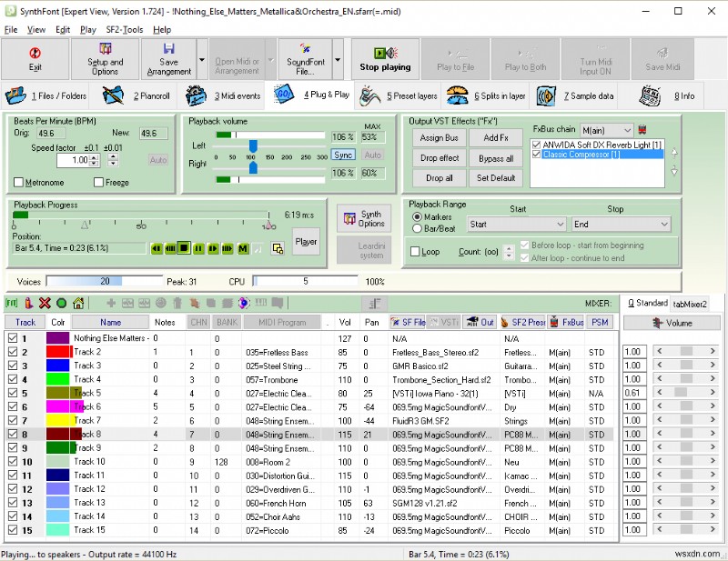Open the FxBus chain dropdown
Screen dimensions: 728x561
pyautogui.click(x=625, y=131)
